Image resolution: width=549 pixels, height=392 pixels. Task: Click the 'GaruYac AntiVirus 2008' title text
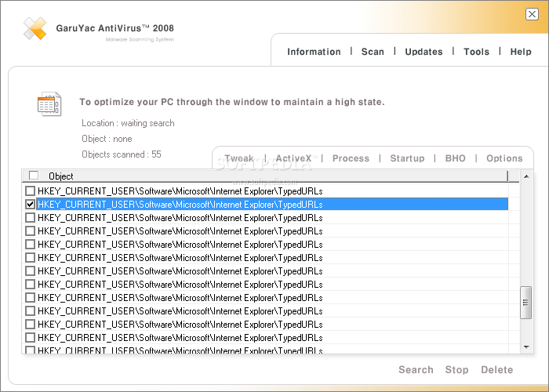tap(115, 28)
